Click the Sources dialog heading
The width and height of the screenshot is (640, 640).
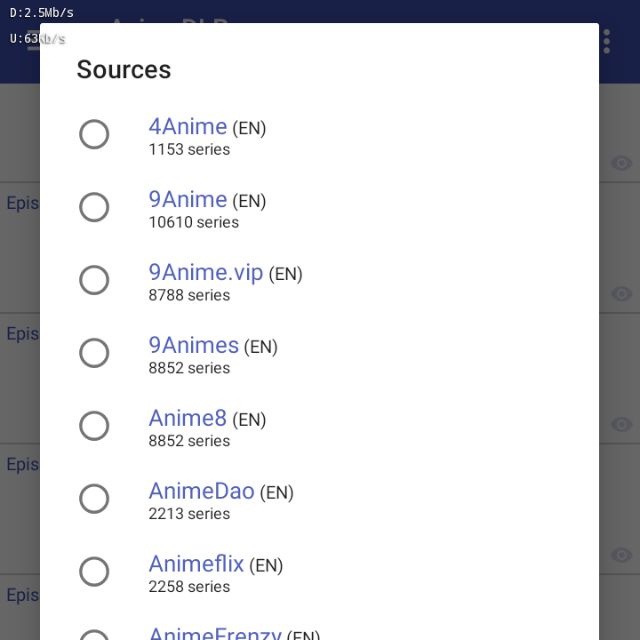pyautogui.click(x=124, y=69)
